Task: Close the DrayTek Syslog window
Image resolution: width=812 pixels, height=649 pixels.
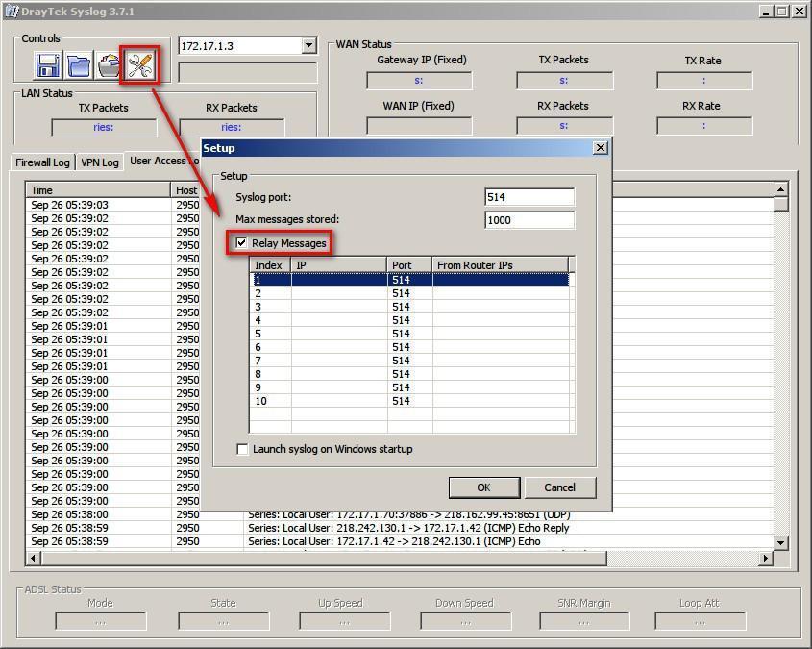Action: pyautogui.click(x=800, y=11)
